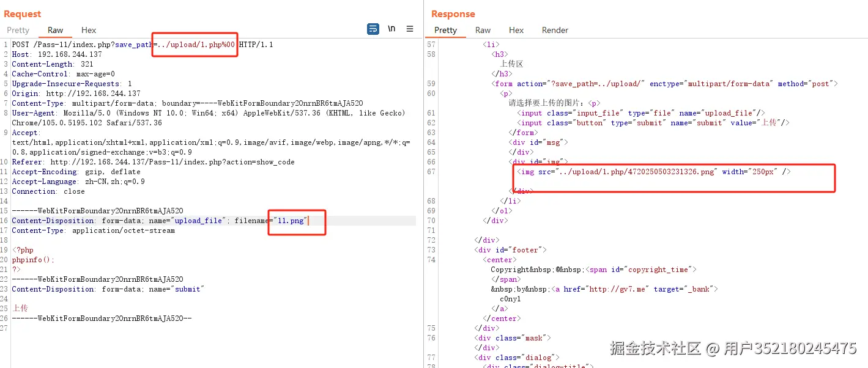Click the name="upload_file" parameter text

pos(187,221)
